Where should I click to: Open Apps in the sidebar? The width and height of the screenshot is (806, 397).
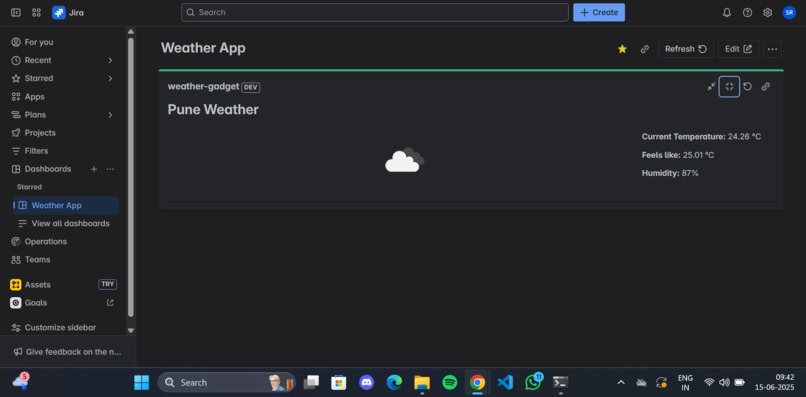pyautogui.click(x=34, y=97)
